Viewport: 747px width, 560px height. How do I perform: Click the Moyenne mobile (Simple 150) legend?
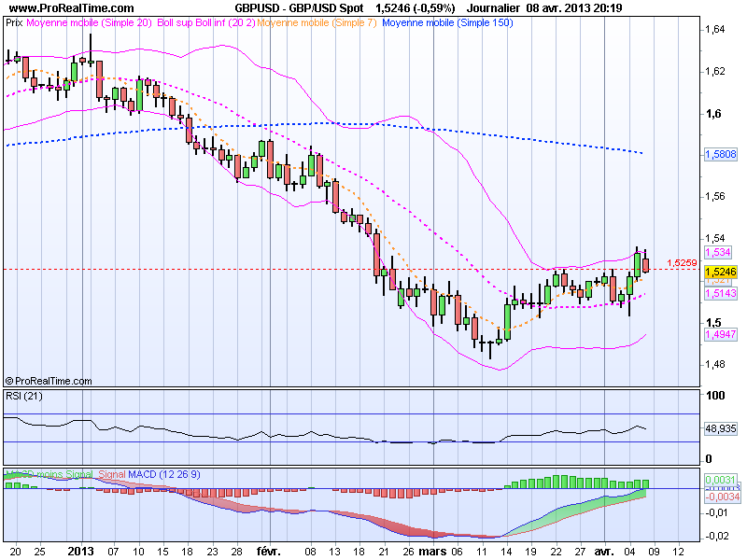coord(447,22)
